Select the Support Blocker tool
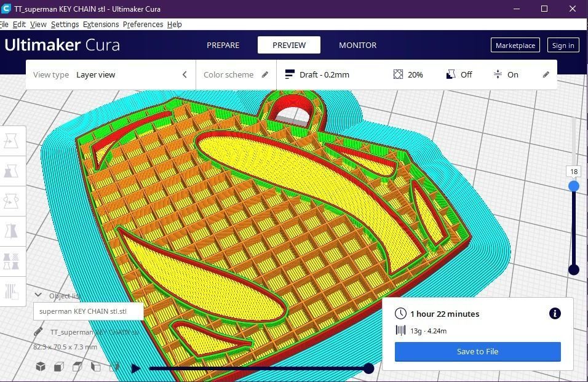Viewport: 588px width, 382px height. (x=11, y=292)
